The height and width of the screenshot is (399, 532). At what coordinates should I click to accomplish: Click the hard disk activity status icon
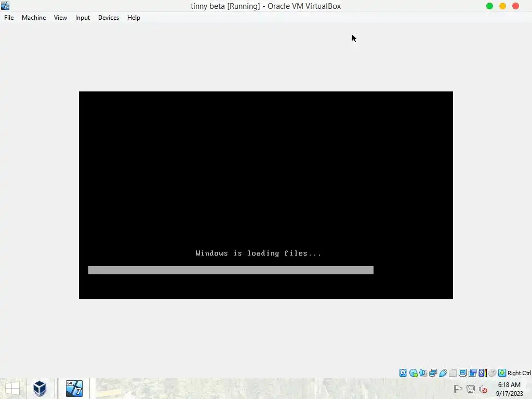click(403, 373)
